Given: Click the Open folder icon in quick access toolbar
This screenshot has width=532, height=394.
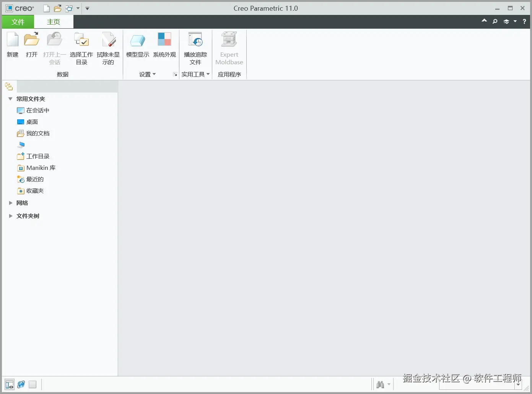Looking at the screenshot, I should click(58, 8).
